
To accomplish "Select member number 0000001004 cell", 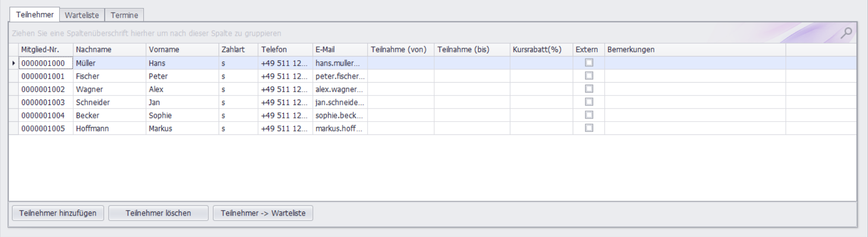I will [45, 115].
